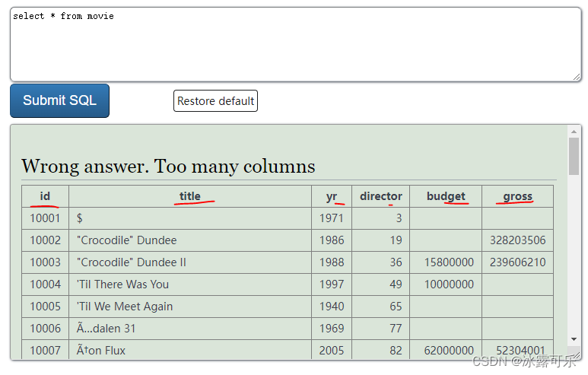Select the year cell 1969
Viewport: 588px width, 375px height.
[x=332, y=329]
